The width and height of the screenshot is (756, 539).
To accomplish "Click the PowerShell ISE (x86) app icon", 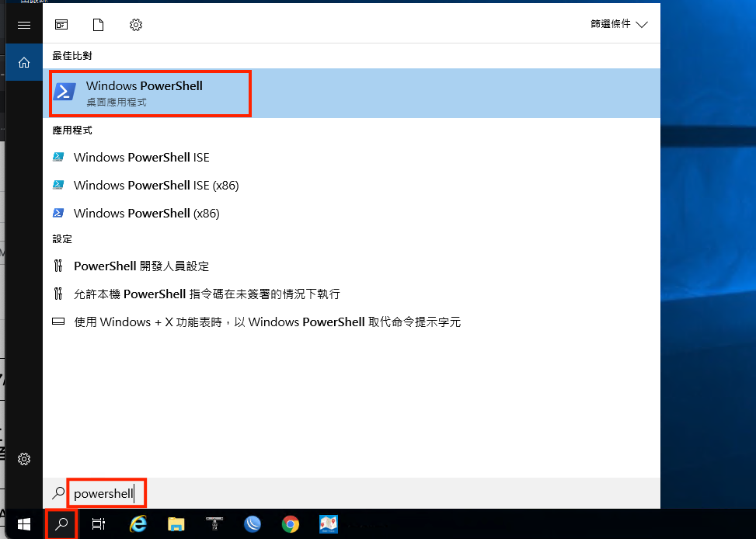I will pos(58,185).
